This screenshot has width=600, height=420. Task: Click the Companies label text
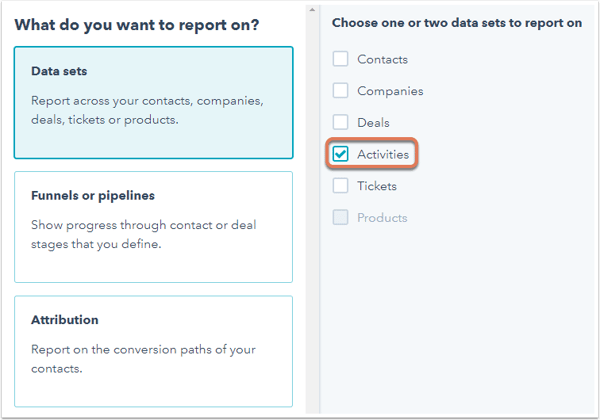[390, 91]
